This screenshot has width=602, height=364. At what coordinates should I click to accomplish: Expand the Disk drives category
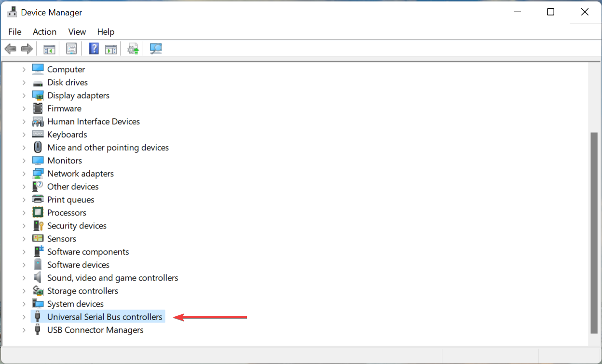tap(24, 82)
